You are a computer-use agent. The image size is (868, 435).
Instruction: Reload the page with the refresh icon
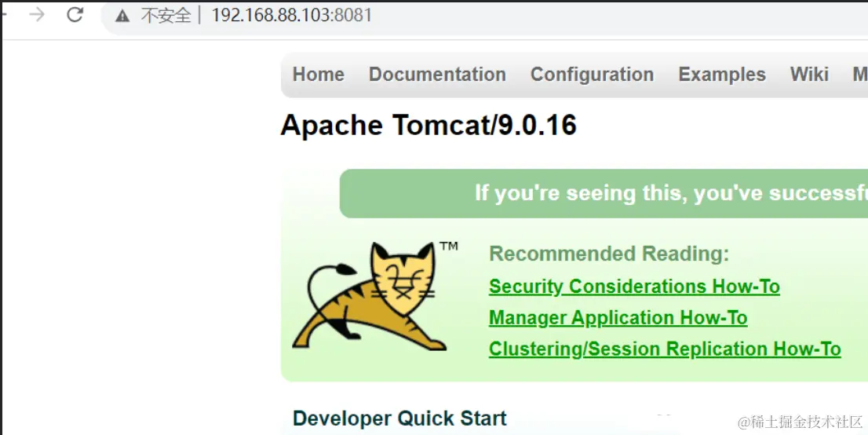[x=75, y=14]
